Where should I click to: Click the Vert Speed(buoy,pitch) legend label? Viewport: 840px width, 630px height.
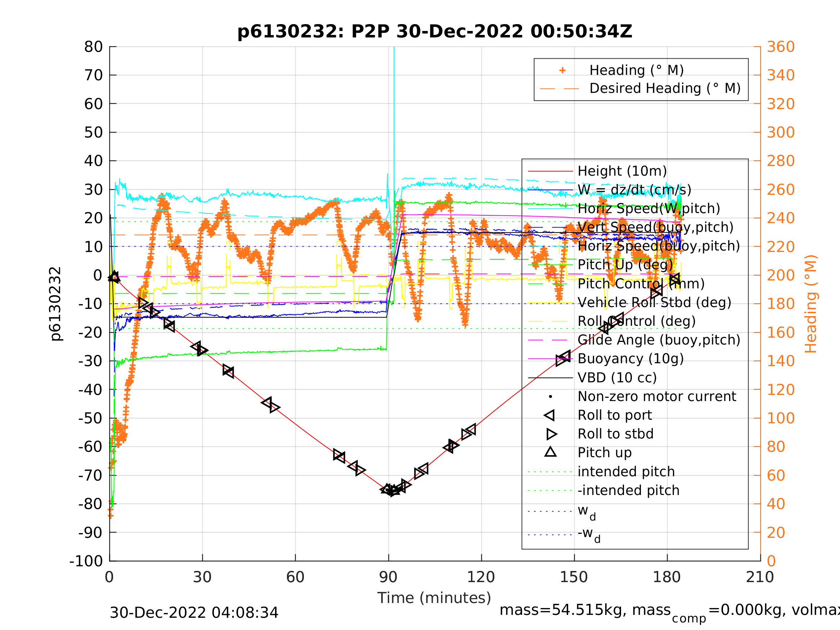655,227
